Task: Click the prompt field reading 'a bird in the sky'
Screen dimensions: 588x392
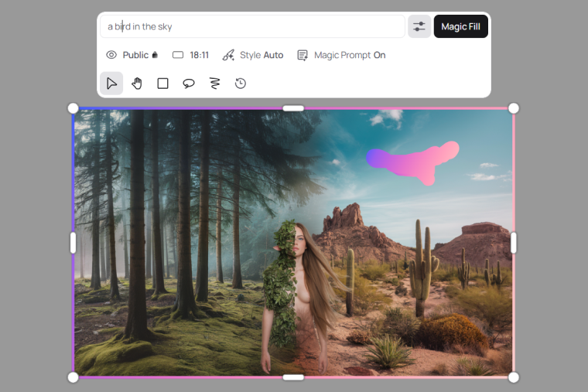Action: tap(252, 26)
